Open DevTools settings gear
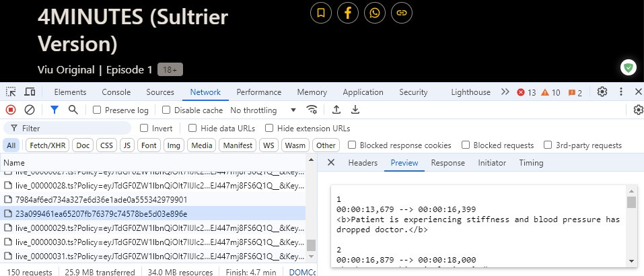Screen dimensions: 644x276 602,92
